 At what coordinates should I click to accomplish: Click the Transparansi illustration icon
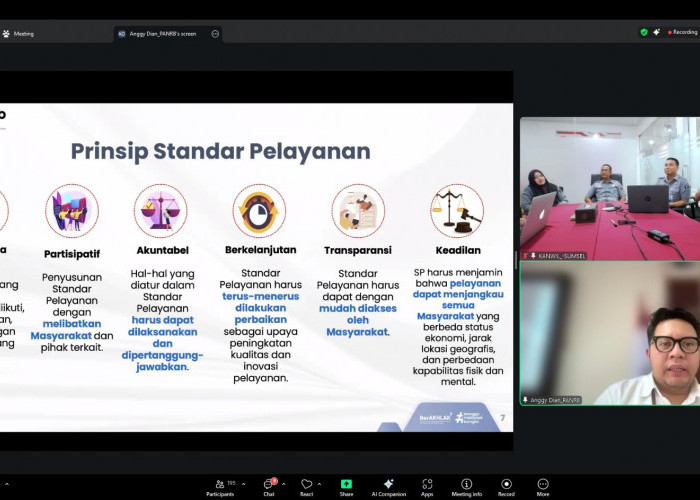tap(358, 211)
